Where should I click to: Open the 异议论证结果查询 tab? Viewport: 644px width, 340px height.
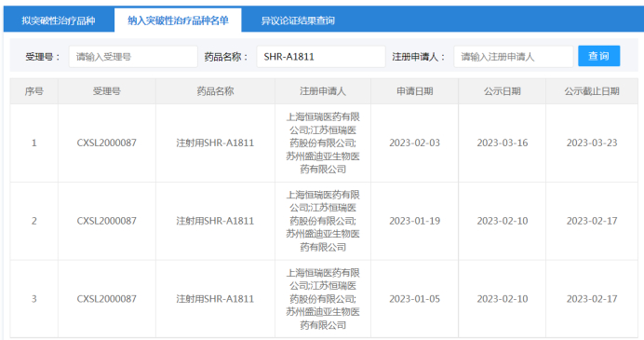coord(298,20)
